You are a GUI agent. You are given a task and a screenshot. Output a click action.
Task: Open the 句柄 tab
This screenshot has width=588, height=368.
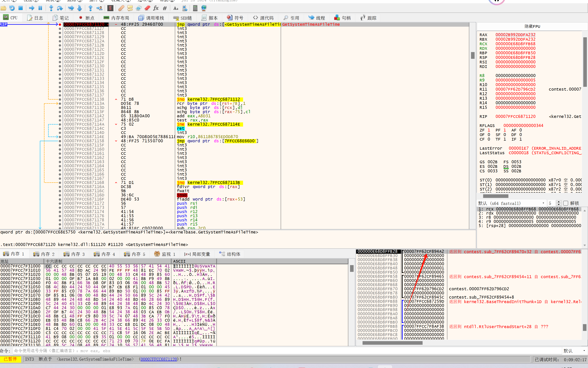pyautogui.click(x=342, y=18)
